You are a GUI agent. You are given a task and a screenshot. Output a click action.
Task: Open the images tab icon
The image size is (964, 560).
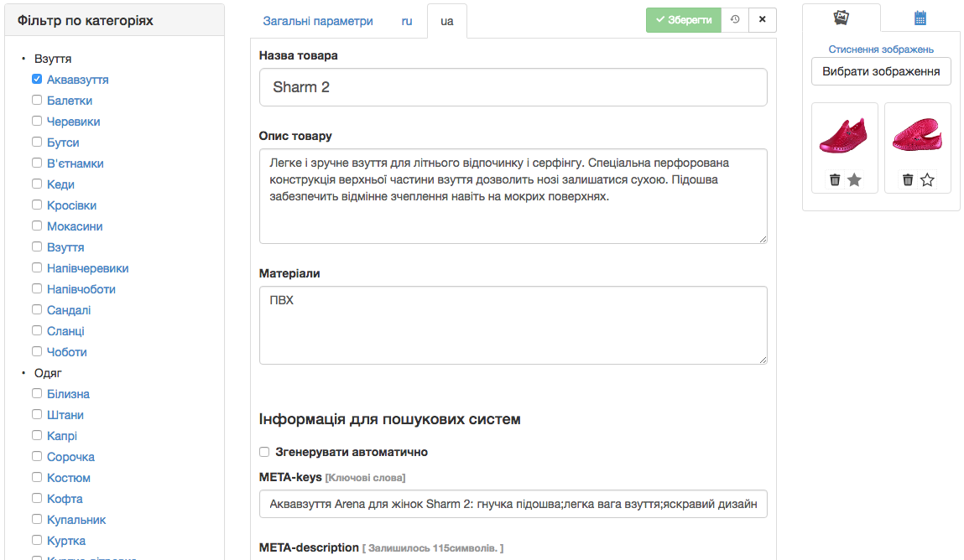point(841,18)
